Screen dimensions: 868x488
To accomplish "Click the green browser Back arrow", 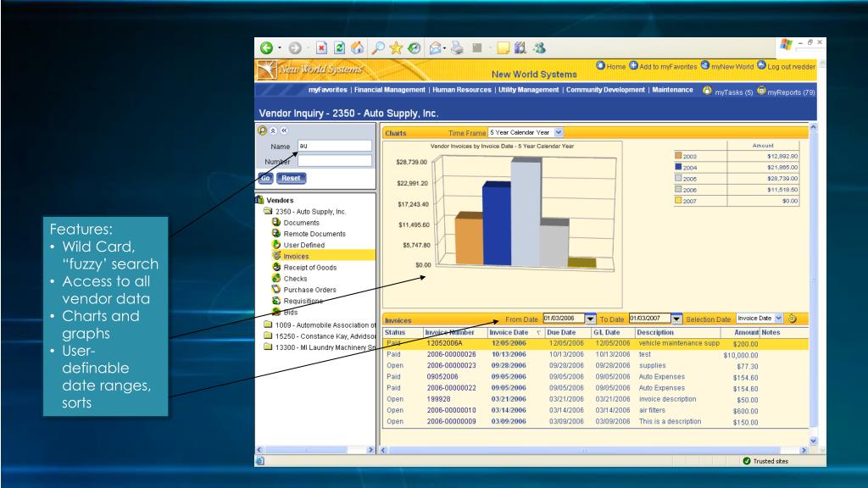I will click(266, 48).
